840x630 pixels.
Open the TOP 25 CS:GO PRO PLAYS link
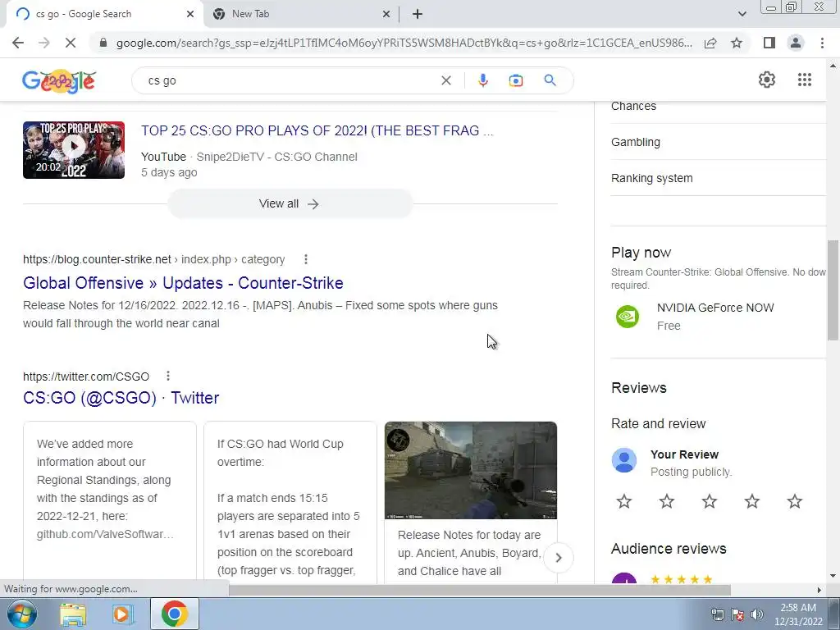pos(317,130)
